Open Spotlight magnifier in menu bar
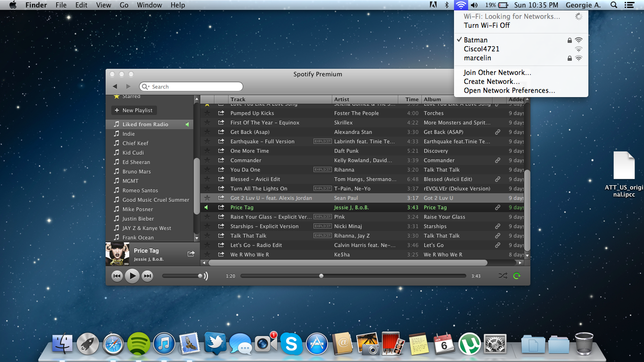The image size is (644, 362). point(613,5)
